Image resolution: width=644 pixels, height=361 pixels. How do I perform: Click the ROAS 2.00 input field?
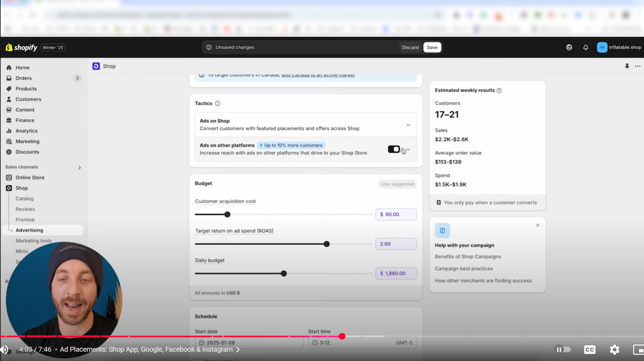pos(396,244)
